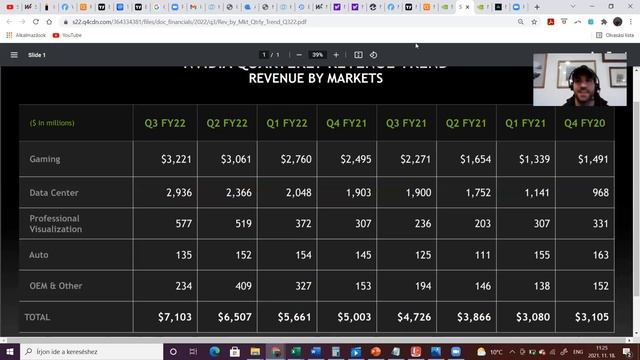Bookmark this page with the star
The width and height of the screenshot is (640, 360).
534,22
